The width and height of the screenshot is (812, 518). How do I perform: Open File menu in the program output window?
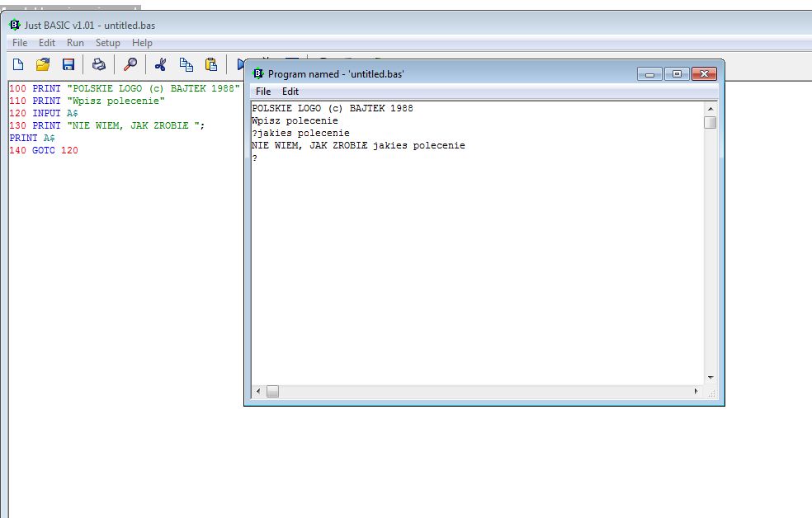(x=262, y=92)
